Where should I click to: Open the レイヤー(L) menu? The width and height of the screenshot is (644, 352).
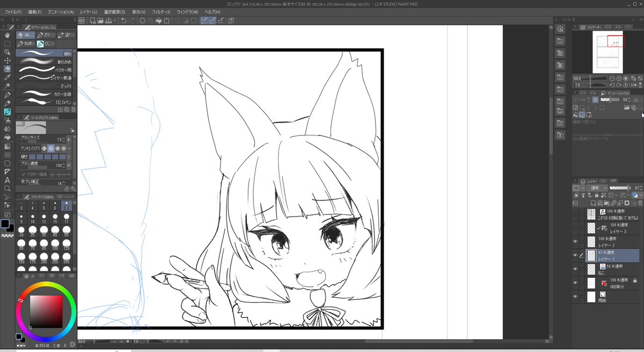[x=89, y=12]
